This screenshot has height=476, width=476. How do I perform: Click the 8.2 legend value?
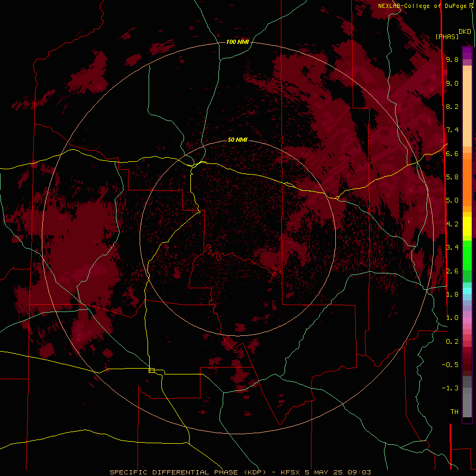[452, 106]
